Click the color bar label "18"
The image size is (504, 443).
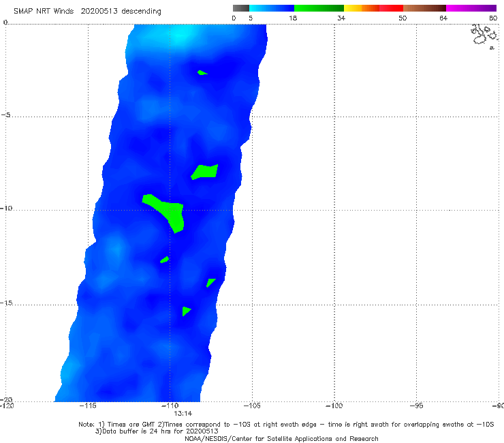click(293, 18)
